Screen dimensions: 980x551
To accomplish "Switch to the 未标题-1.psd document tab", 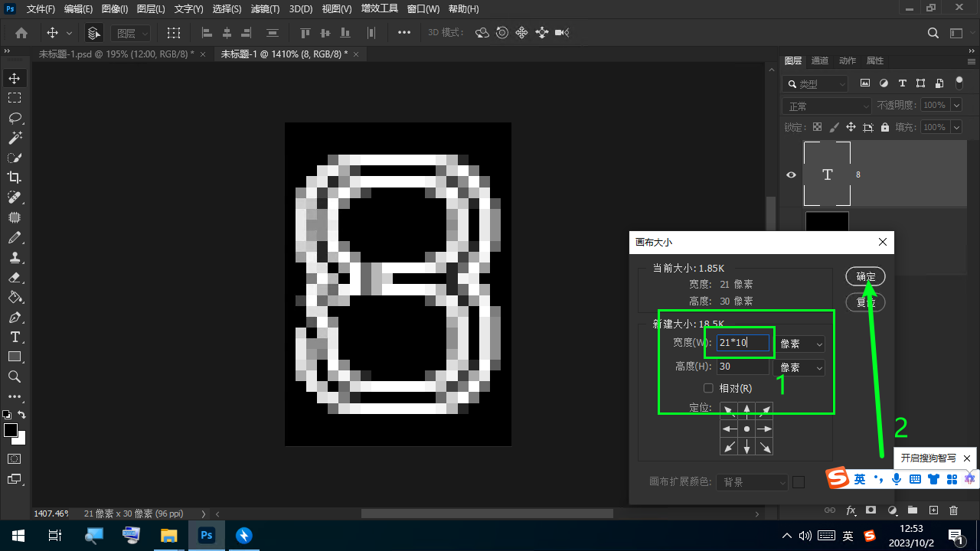I will click(116, 54).
